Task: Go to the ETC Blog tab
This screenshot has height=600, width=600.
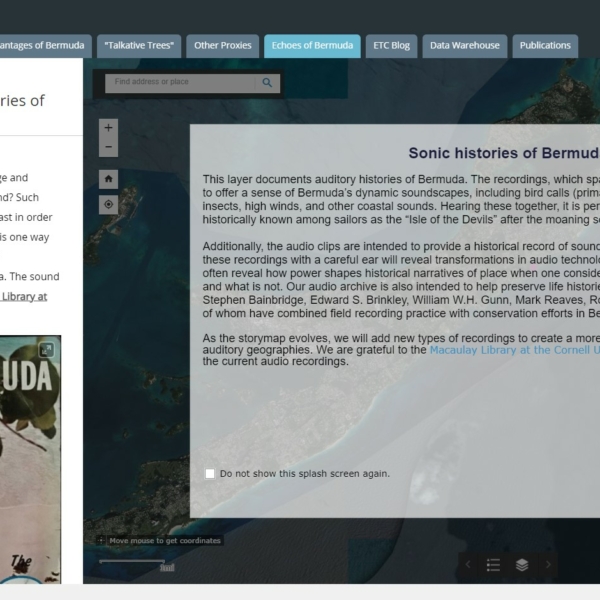Action: 391,46
